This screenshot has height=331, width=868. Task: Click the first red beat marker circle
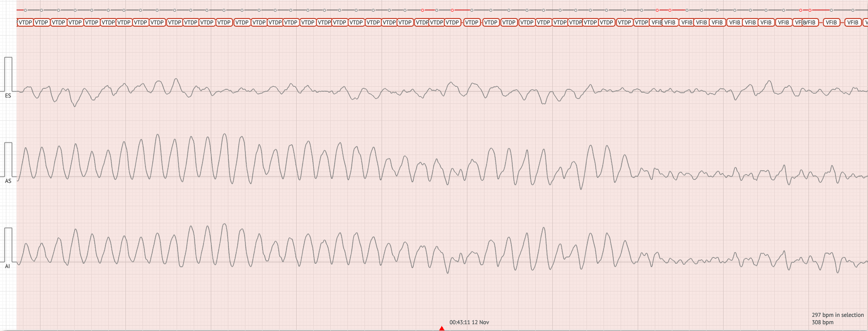pyautogui.click(x=423, y=10)
